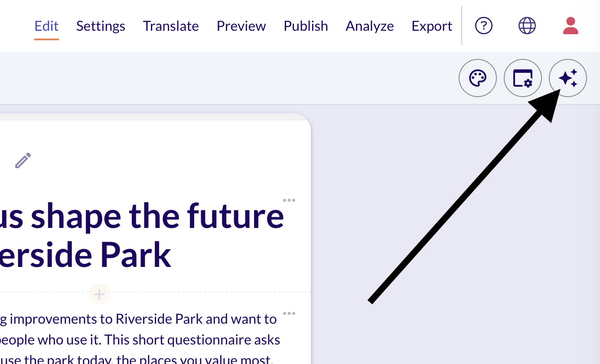Open the help question mark icon
The width and height of the screenshot is (600, 364).
point(484,26)
